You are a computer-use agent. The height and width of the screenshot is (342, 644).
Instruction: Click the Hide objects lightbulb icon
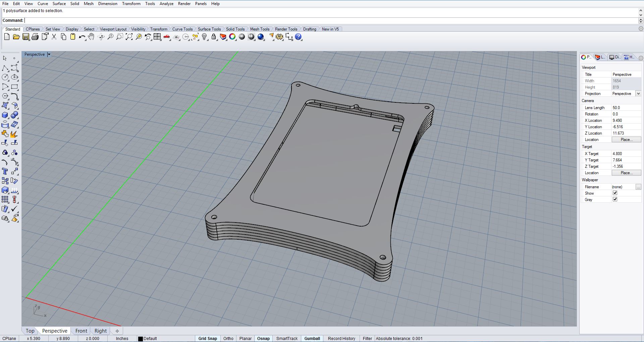click(x=204, y=37)
